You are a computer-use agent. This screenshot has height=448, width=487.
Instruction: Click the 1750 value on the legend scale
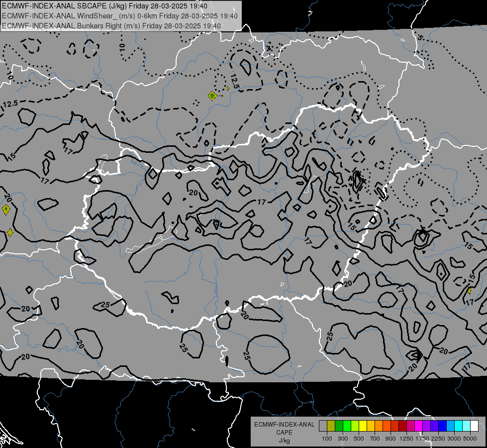tap(422, 439)
